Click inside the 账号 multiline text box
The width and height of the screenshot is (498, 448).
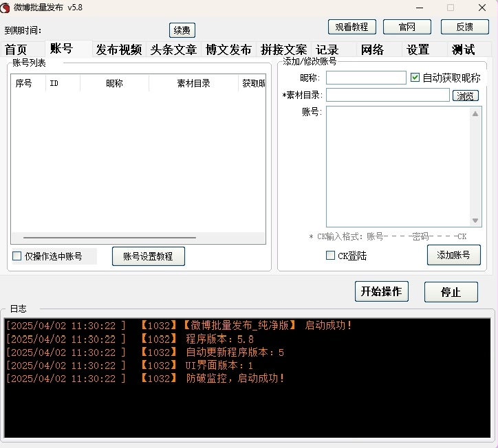pos(398,166)
